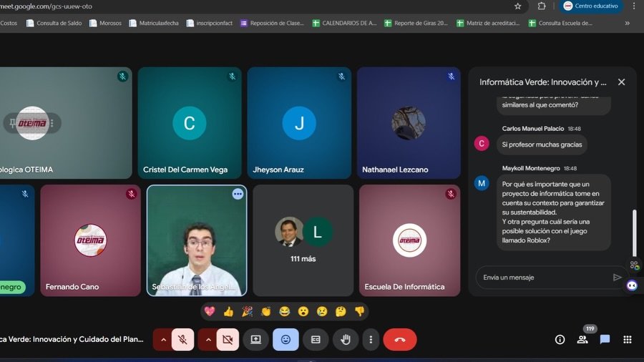Open the Consulta de Saldo bookmark
644x362 pixels.
click(54, 23)
